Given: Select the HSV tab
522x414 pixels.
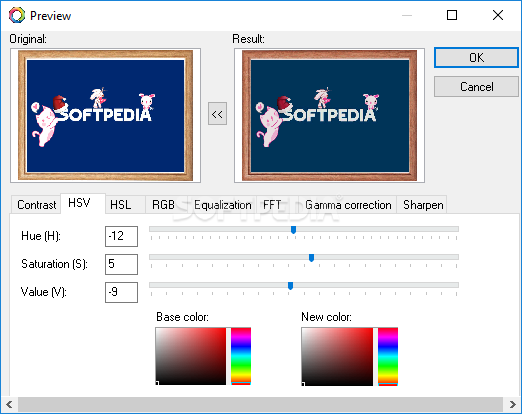Looking at the screenshot, I should point(83,203).
